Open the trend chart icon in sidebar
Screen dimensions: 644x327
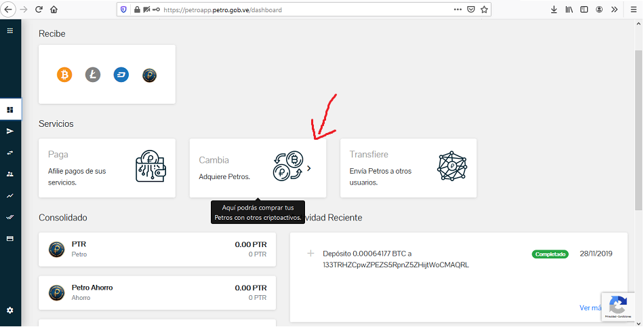point(10,196)
